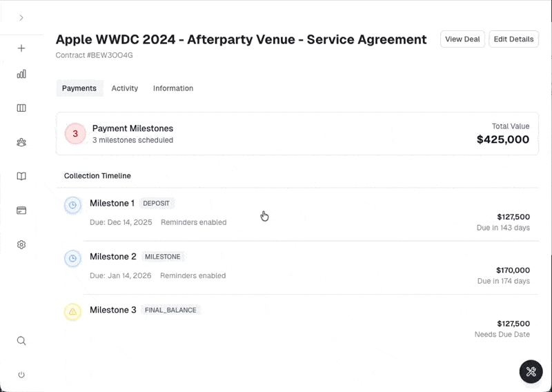This screenshot has width=552, height=392.
Task: Switch to the Activity tab
Action: tap(125, 88)
